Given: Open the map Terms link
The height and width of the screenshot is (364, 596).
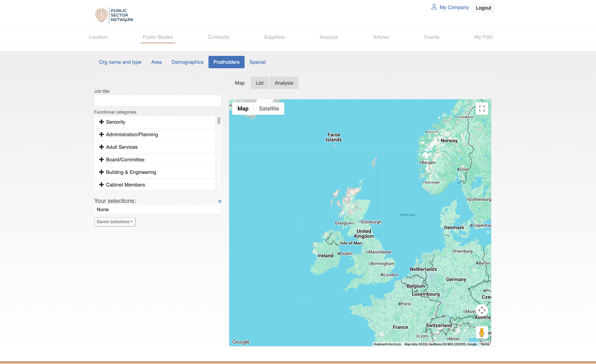Looking at the screenshot, I should [x=485, y=344].
